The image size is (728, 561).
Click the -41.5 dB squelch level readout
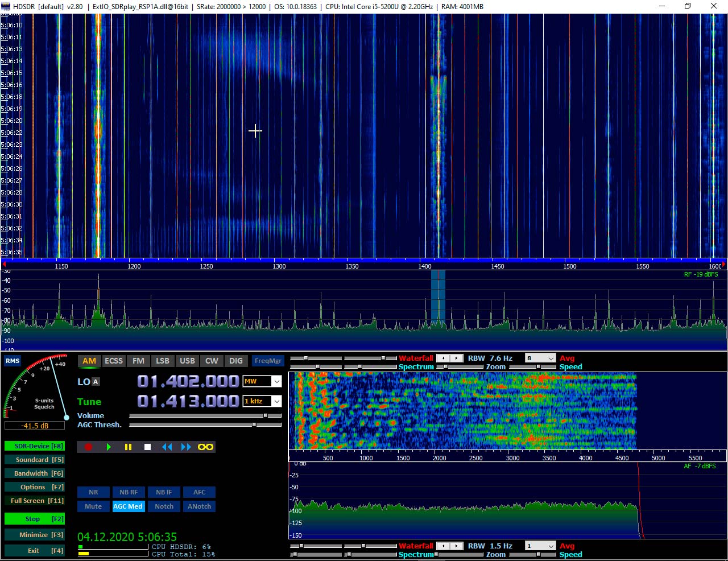point(35,426)
